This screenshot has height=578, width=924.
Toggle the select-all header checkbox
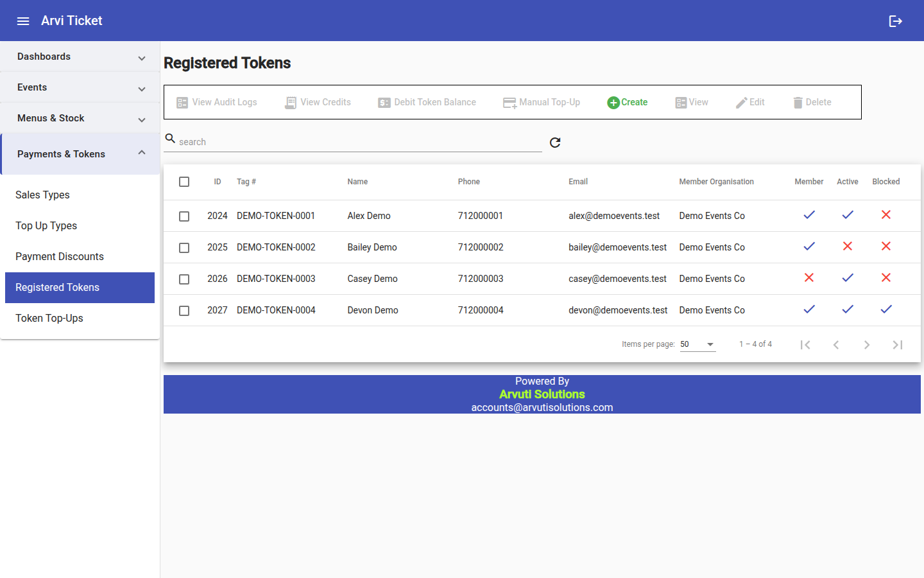pyautogui.click(x=184, y=182)
